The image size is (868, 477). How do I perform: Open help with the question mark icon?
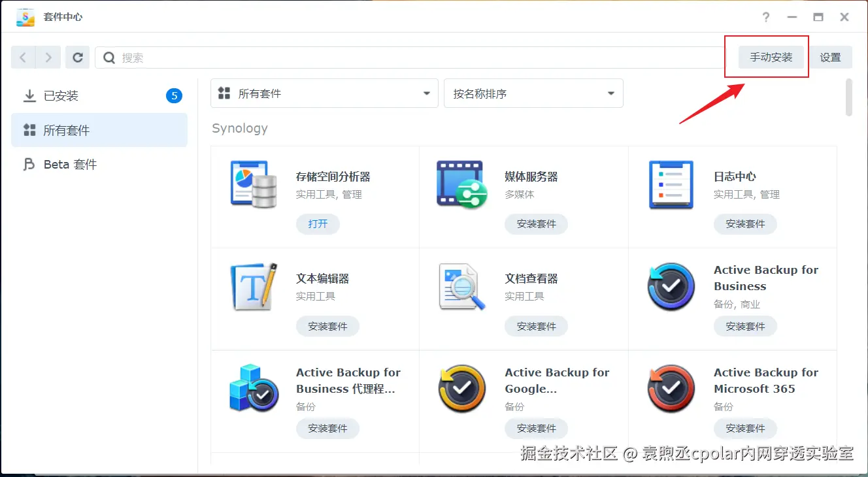(766, 17)
